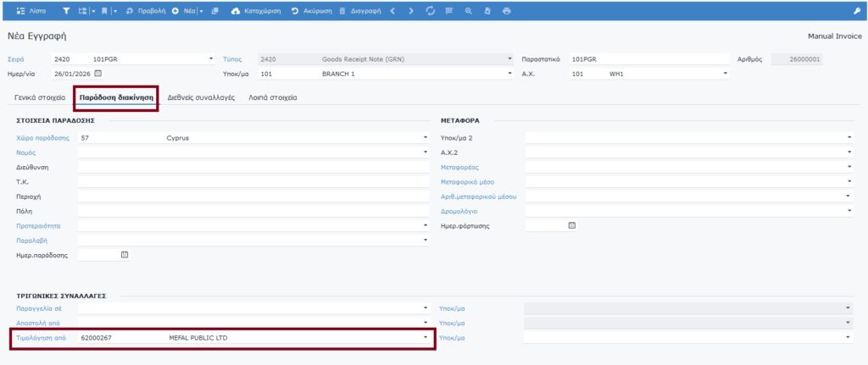Viewport: 868px width, 365px height.
Task: Open calendar for Ημερ.παράδοσης date
Action: click(125, 254)
